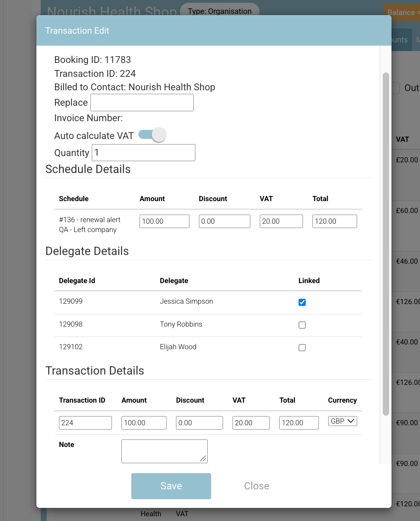420x521 pixels.
Task: Click the Replace input field
Action: (142, 103)
